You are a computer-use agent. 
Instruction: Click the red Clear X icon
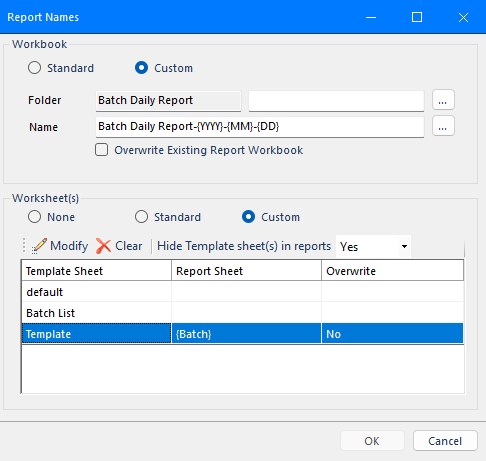pos(103,246)
